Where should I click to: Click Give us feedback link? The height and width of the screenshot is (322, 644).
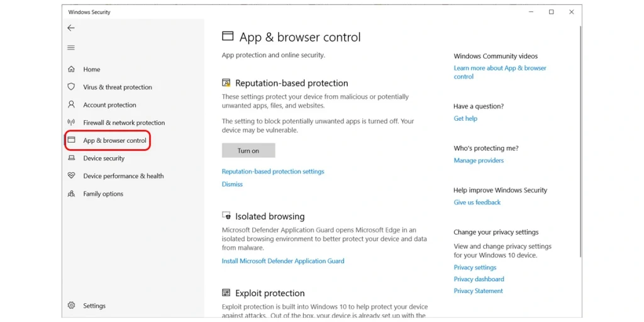pyautogui.click(x=477, y=202)
